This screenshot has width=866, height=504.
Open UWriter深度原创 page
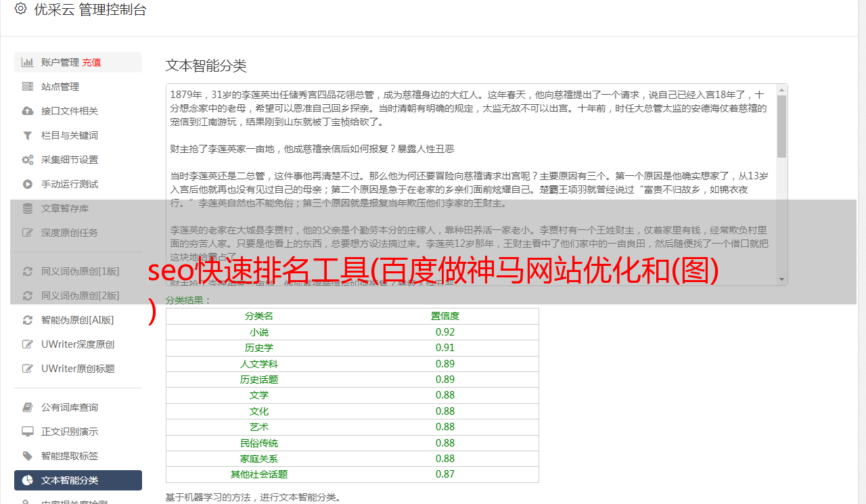(x=78, y=344)
